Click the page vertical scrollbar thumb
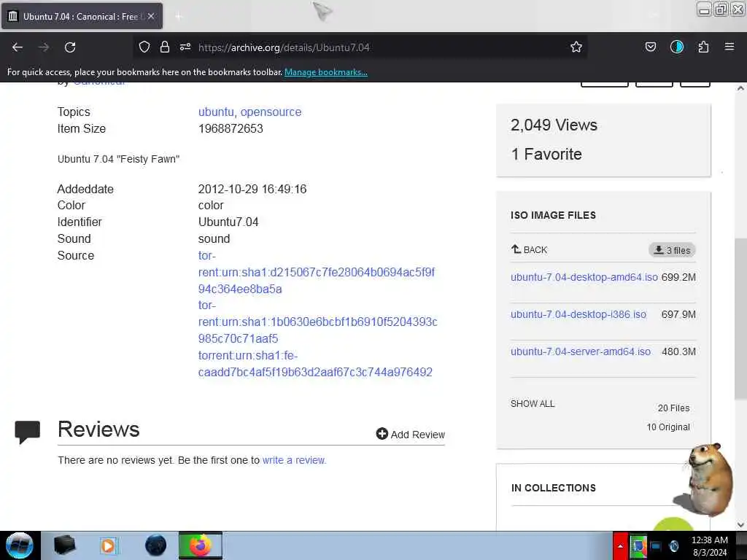 [741, 318]
